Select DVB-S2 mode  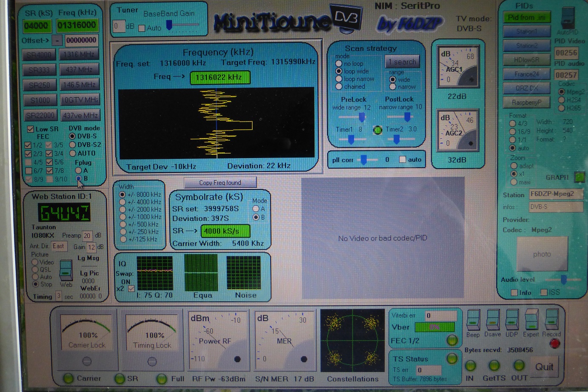72,145
